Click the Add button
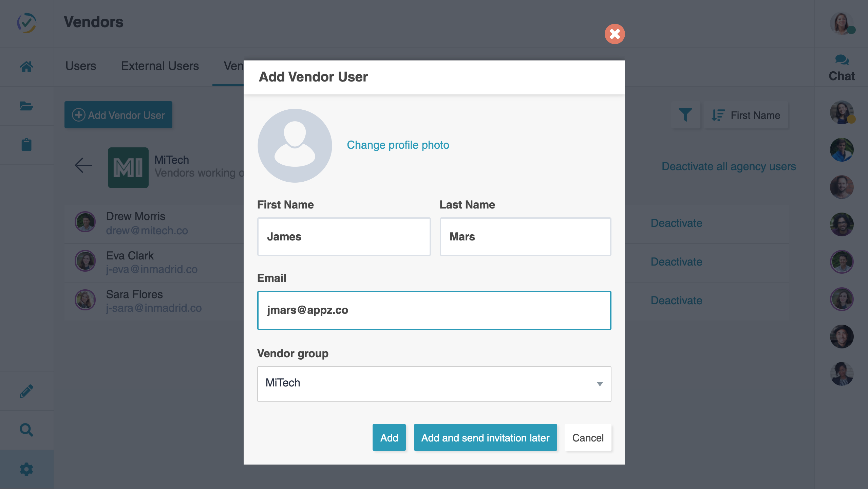The width and height of the screenshot is (868, 489). (x=389, y=437)
